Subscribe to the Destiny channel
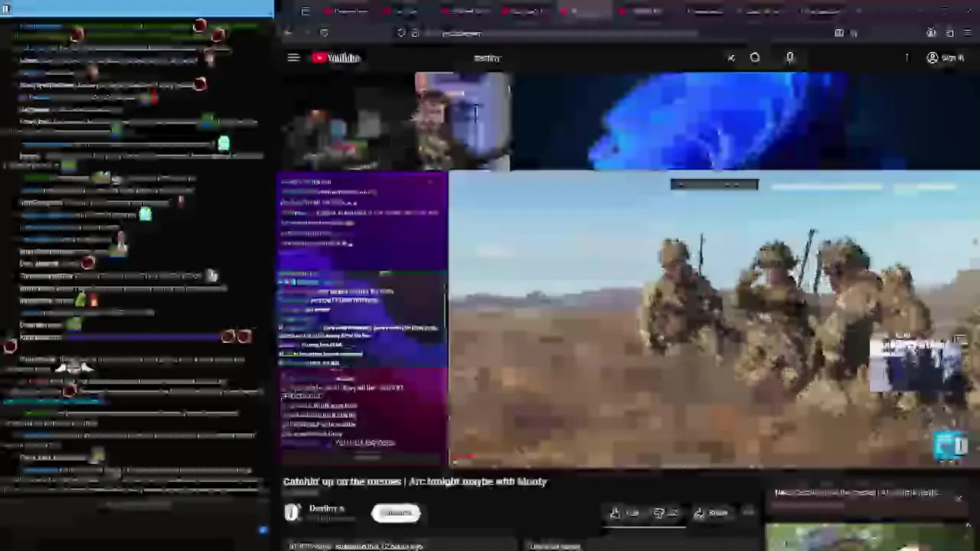The image size is (980, 551). click(x=396, y=513)
